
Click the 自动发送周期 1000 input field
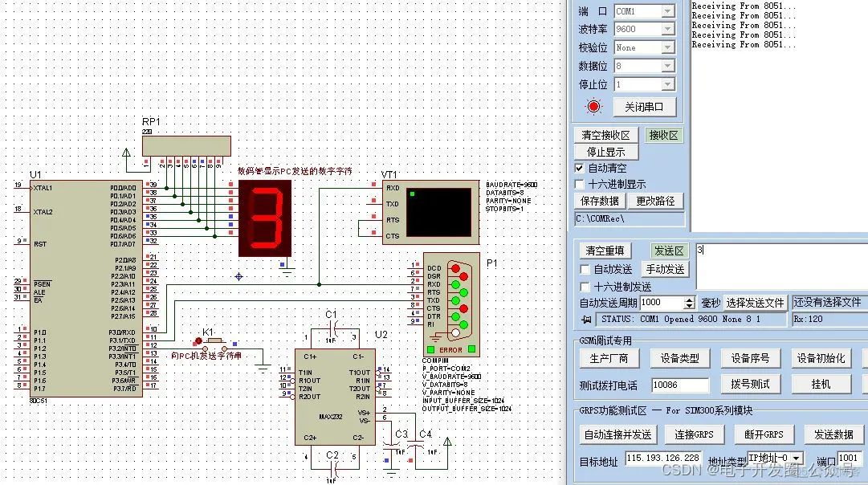(x=662, y=302)
